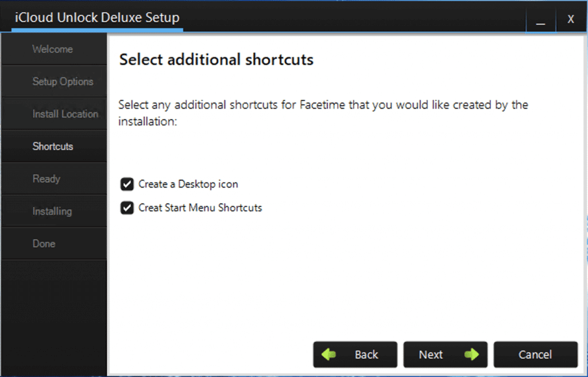588x377 pixels.
Task: Click the green right arrow icon
Action: [x=471, y=354]
